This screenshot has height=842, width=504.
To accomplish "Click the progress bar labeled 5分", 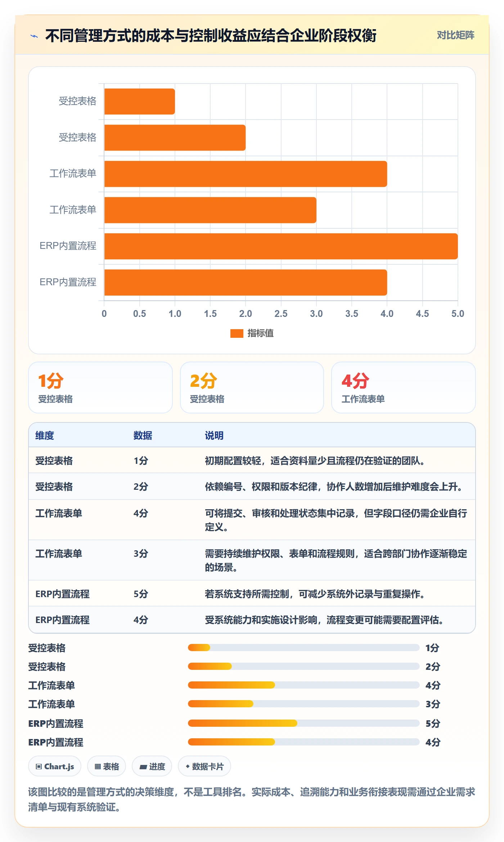I will click(x=303, y=723).
